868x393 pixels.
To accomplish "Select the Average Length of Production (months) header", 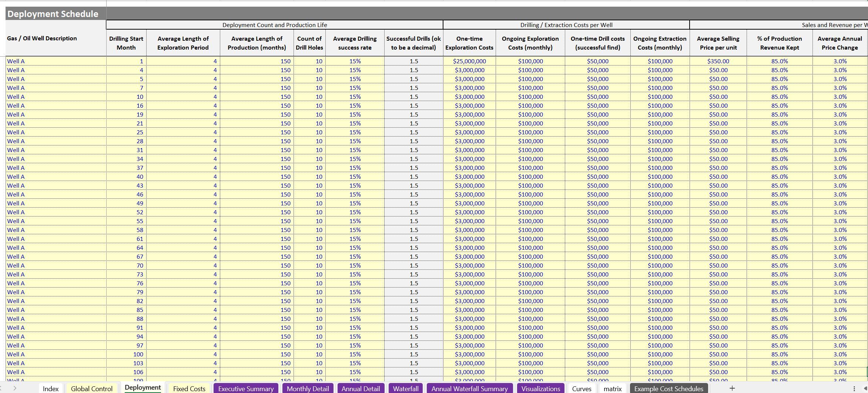I will tap(257, 43).
